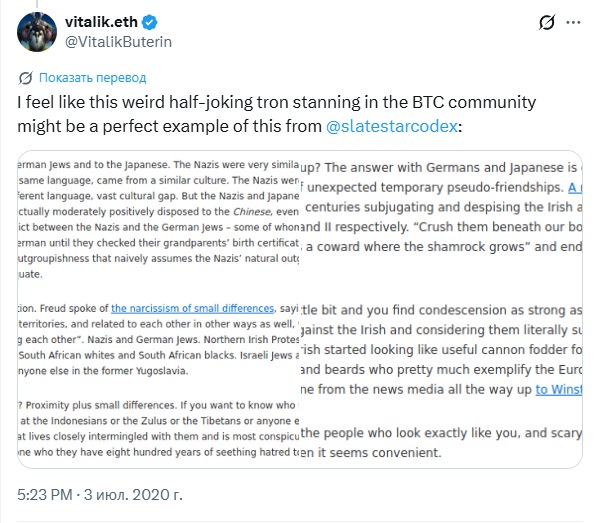Click the 'Crush them beneath our' quote line
The image size is (598, 523).
point(441,227)
